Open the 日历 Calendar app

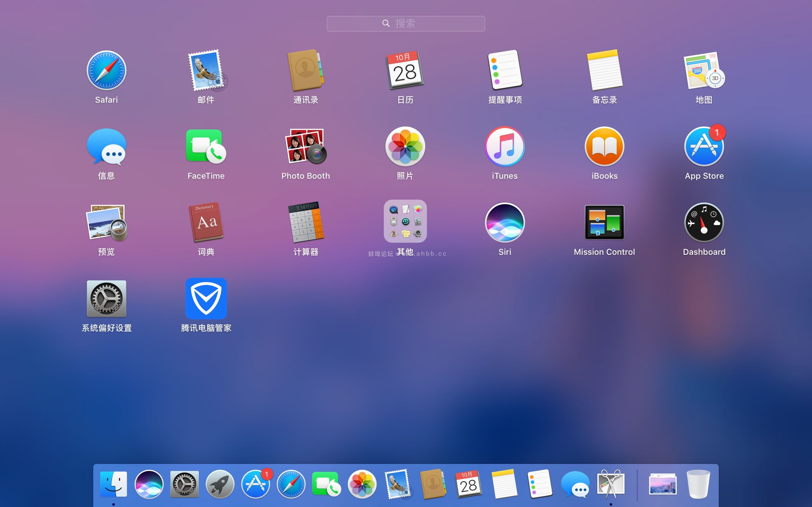(405, 71)
